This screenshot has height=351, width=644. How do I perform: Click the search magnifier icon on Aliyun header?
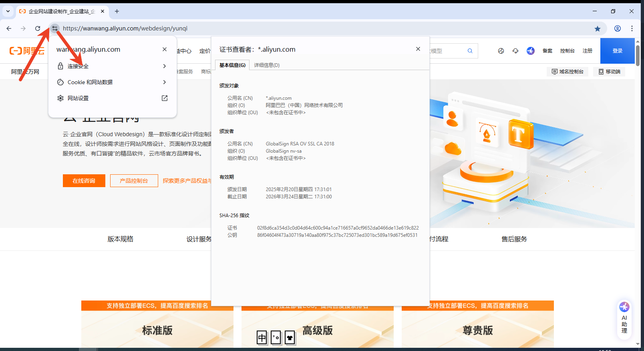pos(470,51)
